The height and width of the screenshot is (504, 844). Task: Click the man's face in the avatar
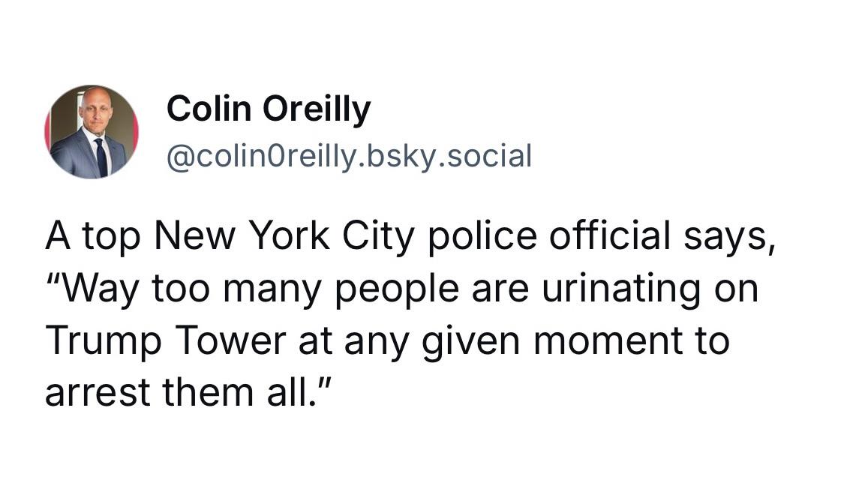(94, 109)
